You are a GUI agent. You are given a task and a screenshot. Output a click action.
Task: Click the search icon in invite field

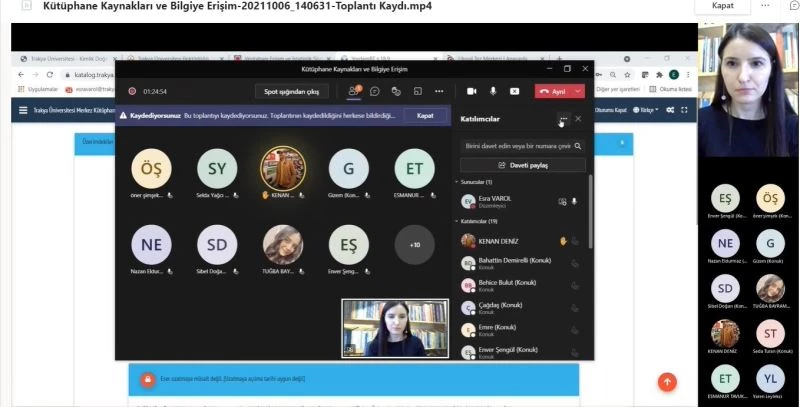[577, 146]
